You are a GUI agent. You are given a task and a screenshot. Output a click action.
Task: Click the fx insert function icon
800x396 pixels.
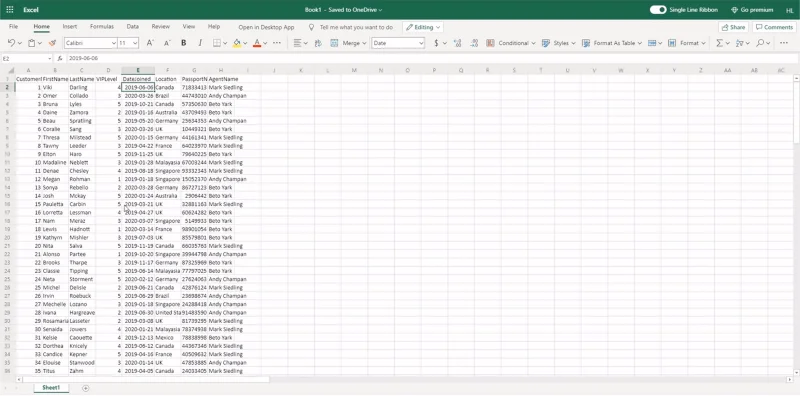tap(60, 59)
